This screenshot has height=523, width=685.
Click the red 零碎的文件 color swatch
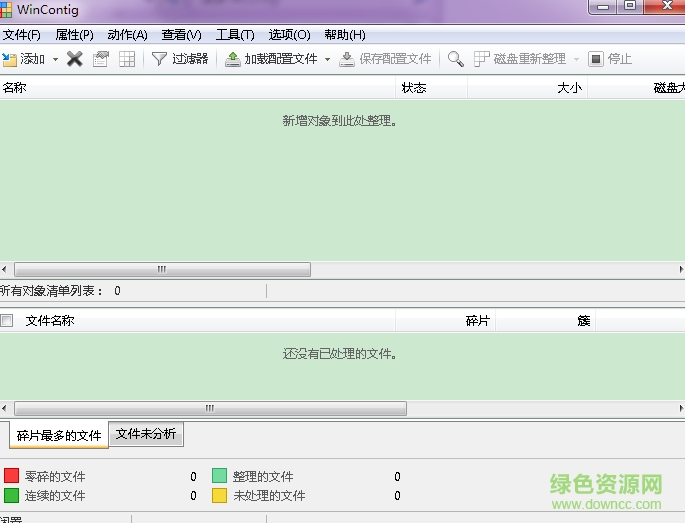pos(12,476)
